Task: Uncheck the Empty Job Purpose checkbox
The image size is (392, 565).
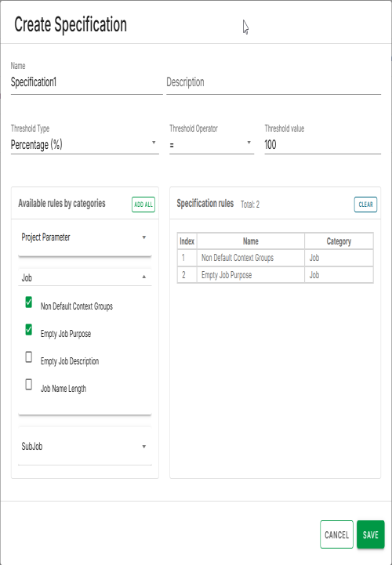Action: click(x=29, y=329)
